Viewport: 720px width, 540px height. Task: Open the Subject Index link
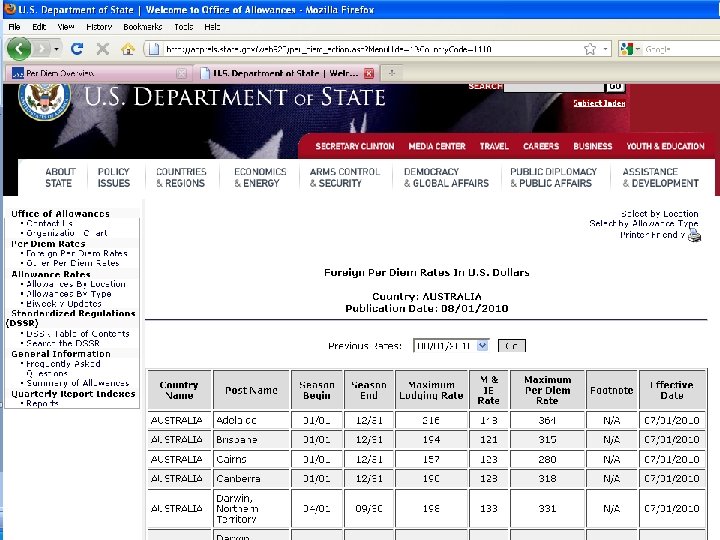click(x=599, y=103)
